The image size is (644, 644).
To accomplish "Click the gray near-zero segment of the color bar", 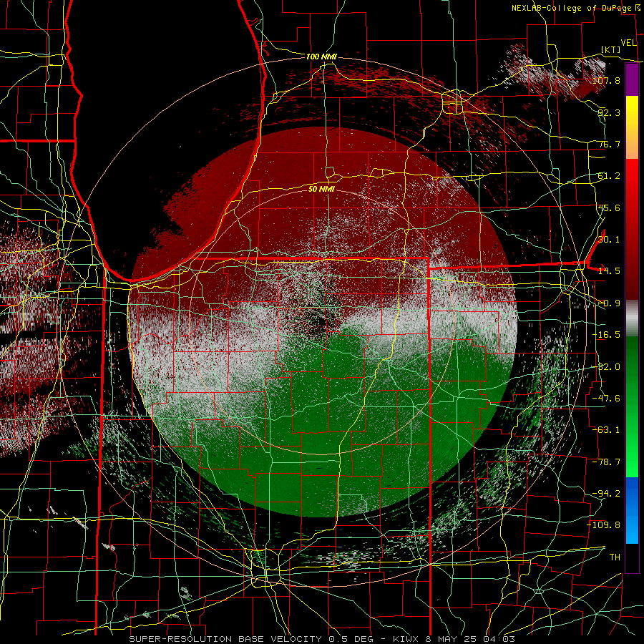I will click(x=632, y=318).
